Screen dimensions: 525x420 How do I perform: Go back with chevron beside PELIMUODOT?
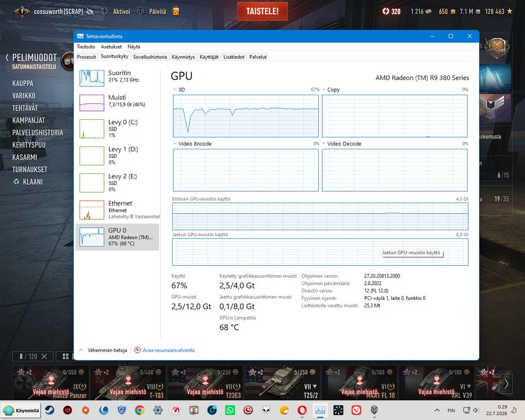click(x=7, y=57)
